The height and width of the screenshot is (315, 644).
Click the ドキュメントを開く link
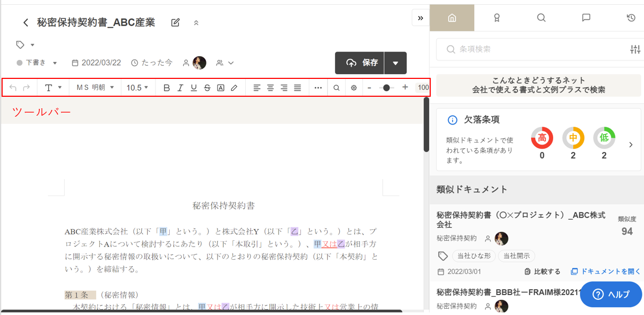point(606,271)
